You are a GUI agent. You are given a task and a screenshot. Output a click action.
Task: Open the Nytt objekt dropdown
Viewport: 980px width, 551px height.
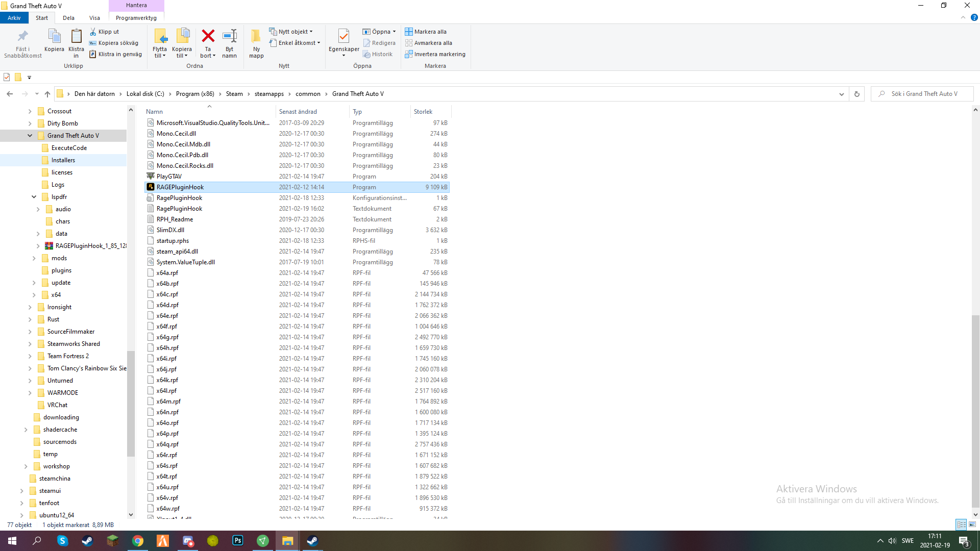[293, 32]
